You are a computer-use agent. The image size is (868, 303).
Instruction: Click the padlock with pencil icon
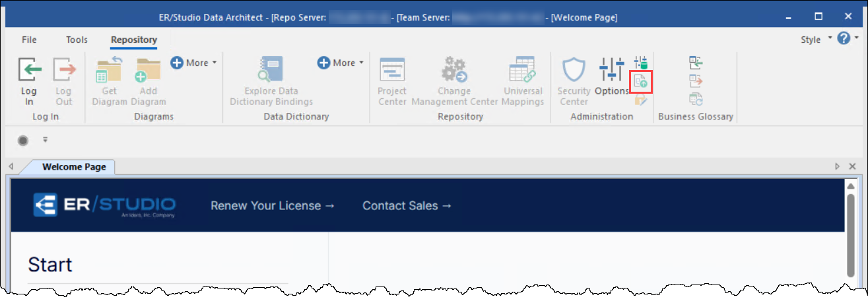click(x=640, y=100)
